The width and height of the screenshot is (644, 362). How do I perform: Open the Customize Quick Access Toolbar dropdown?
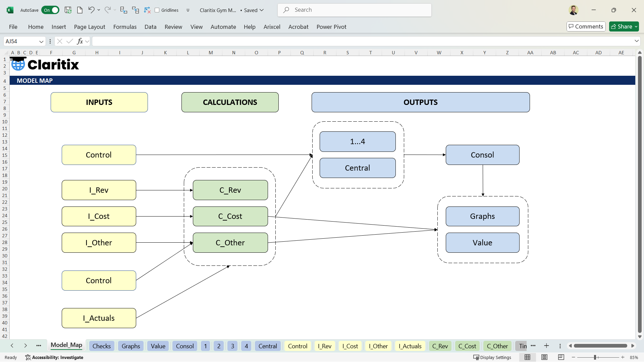[188, 10]
